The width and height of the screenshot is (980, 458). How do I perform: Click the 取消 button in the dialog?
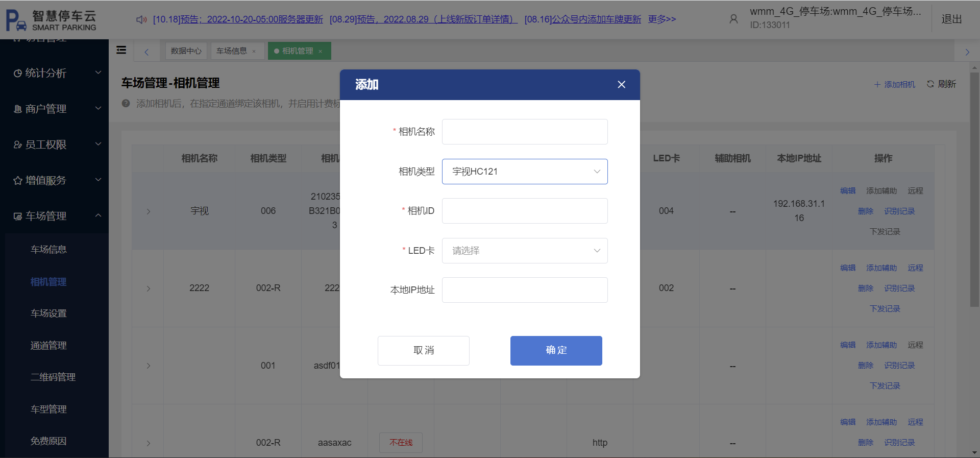point(424,351)
